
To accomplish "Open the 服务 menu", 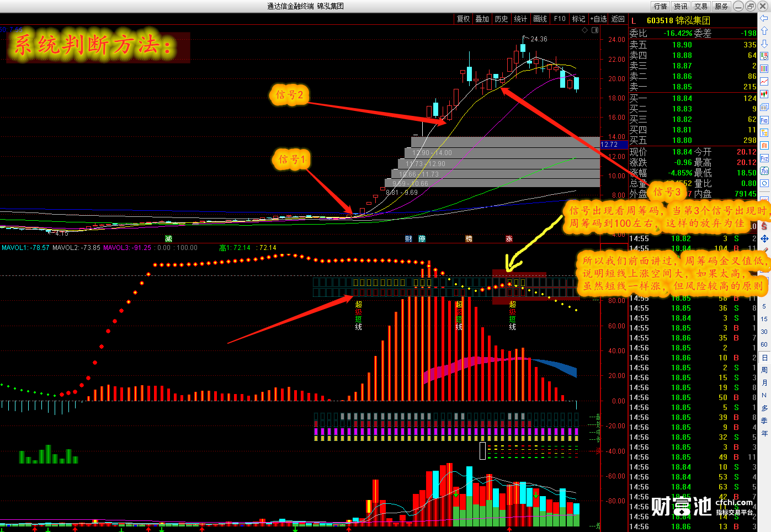I will [721, 7].
